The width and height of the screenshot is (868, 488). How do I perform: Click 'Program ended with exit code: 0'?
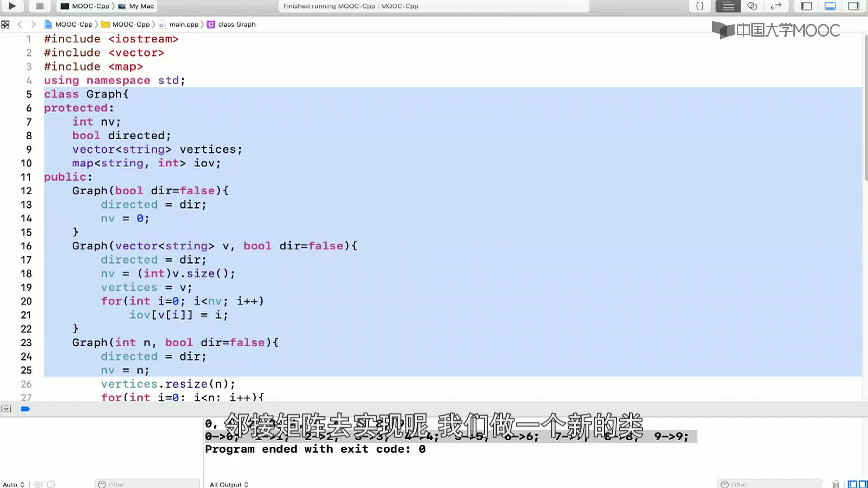[x=315, y=449]
